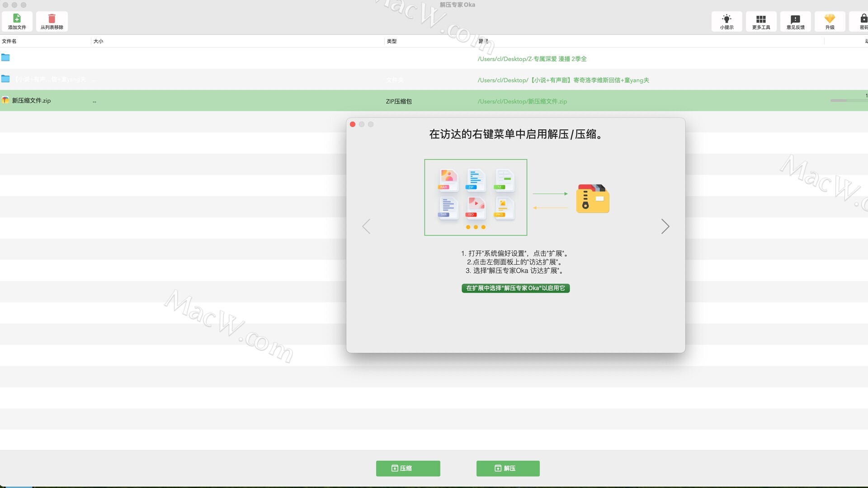
Task: Open the 小提示 lightbulb tips
Action: (726, 19)
